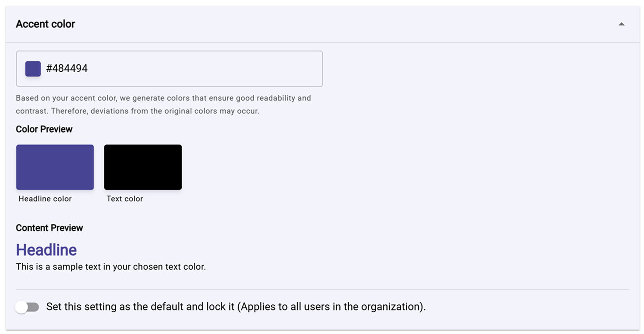
Task: Enable the default-and-lock setting toggle
Action: tap(27, 306)
